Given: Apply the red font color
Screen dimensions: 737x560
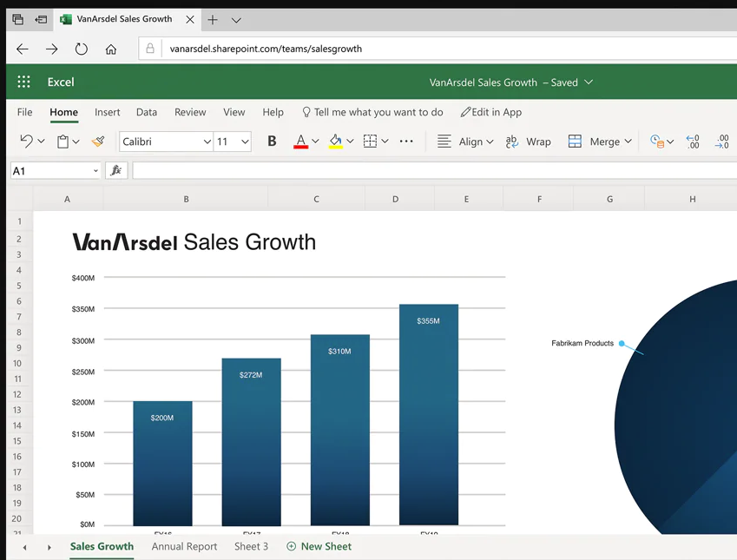Looking at the screenshot, I should point(301,141).
